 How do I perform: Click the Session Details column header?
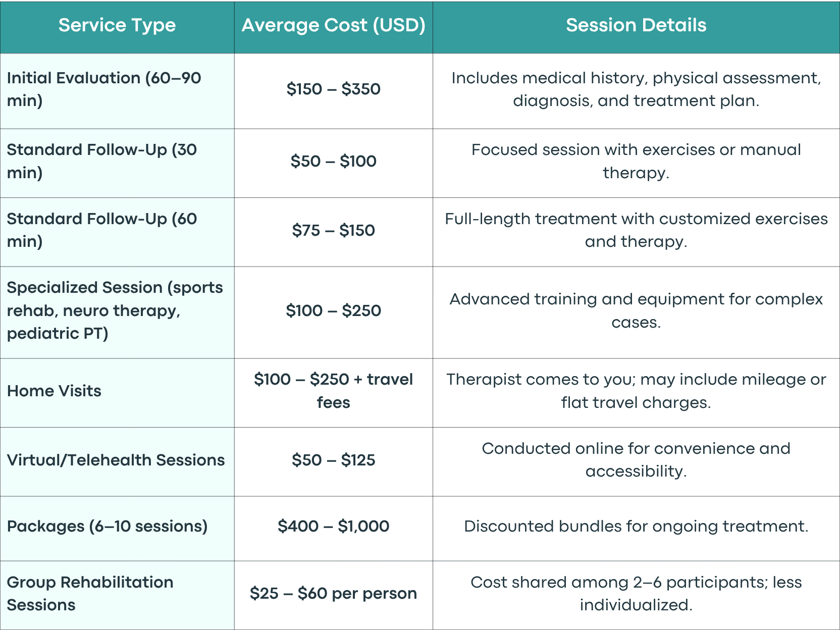[636, 25]
